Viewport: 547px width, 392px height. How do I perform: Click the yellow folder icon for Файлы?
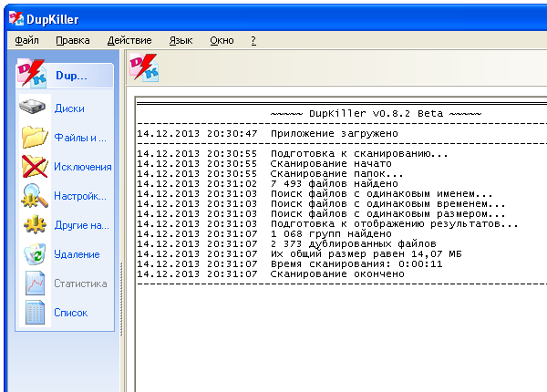(x=35, y=137)
